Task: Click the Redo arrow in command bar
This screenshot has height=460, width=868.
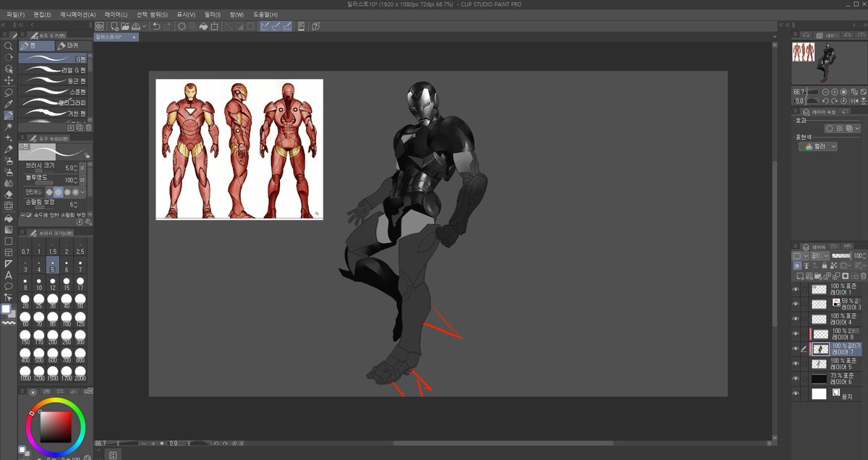Action: (168, 26)
